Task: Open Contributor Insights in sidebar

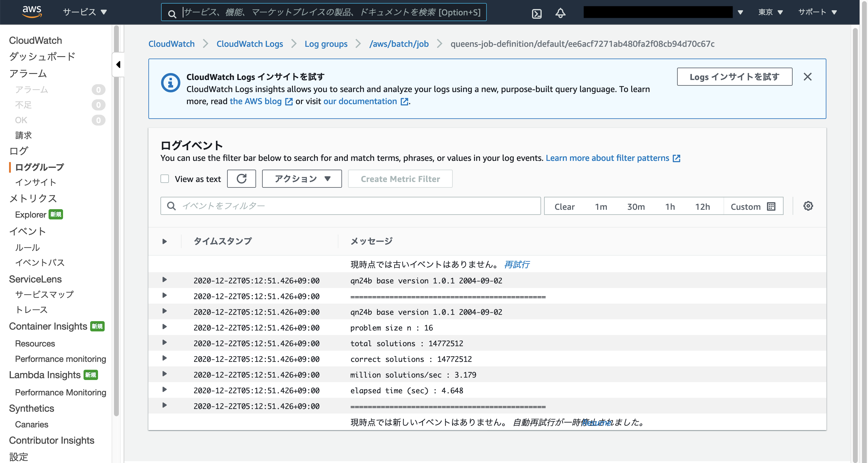Action: (x=52, y=440)
